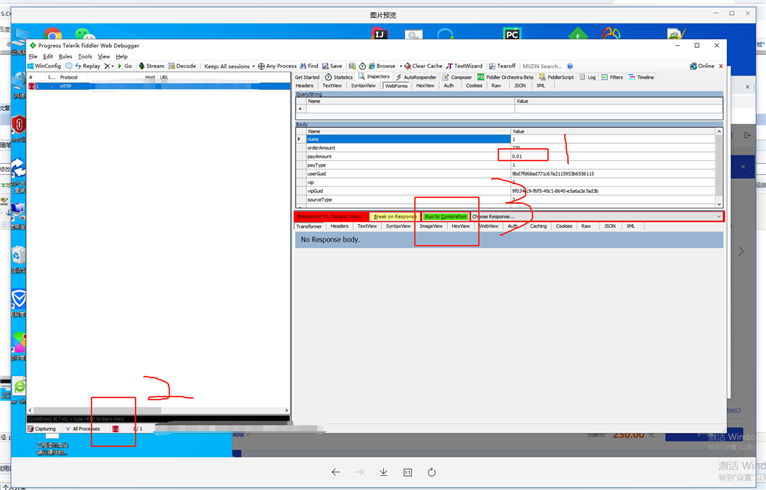766x490 pixels.
Task: Open WinConfig from the Fiddler toolbar
Action: 44,66
